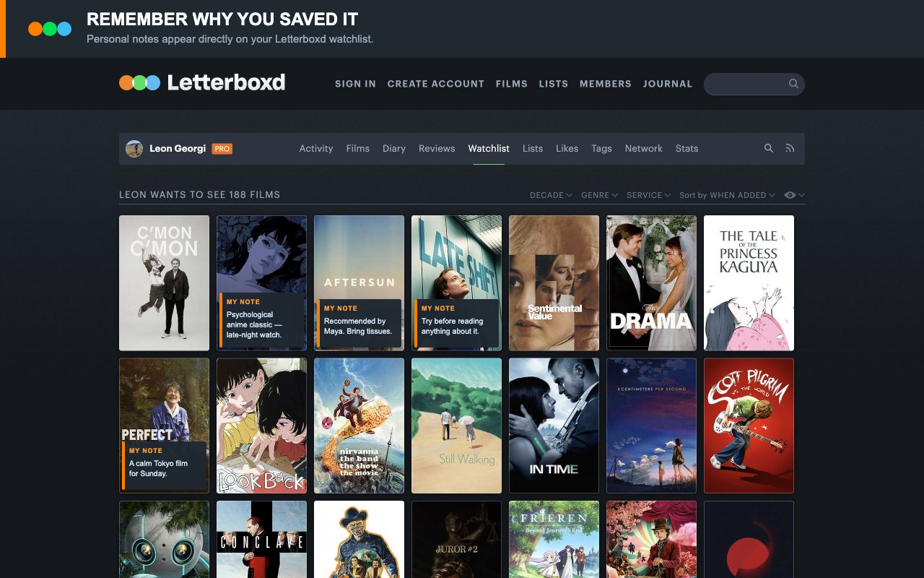Click the PRO badge

[x=222, y=149]
